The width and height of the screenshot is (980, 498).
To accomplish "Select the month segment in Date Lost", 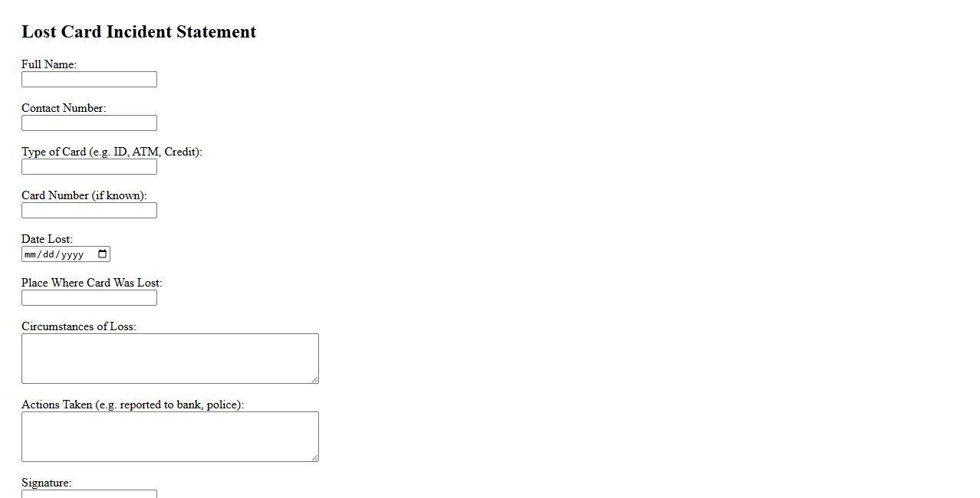I will pyautogui.click(x=31, y=254).
